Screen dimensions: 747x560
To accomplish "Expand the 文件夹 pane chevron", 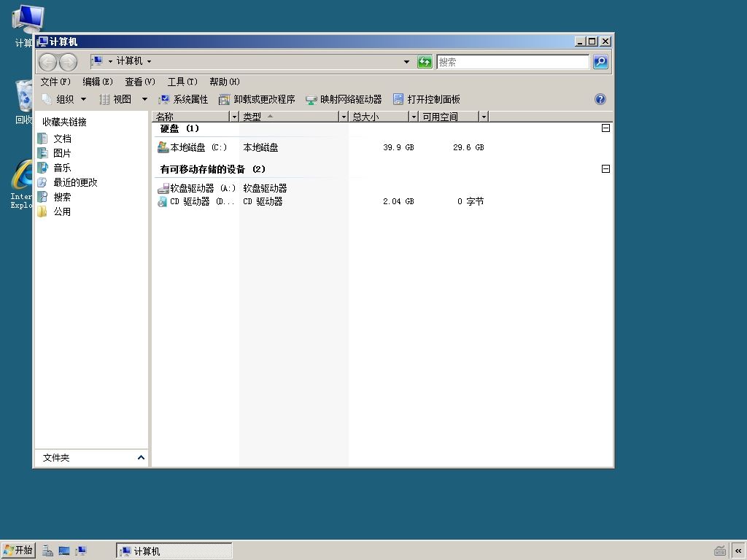I will (141, 458).
